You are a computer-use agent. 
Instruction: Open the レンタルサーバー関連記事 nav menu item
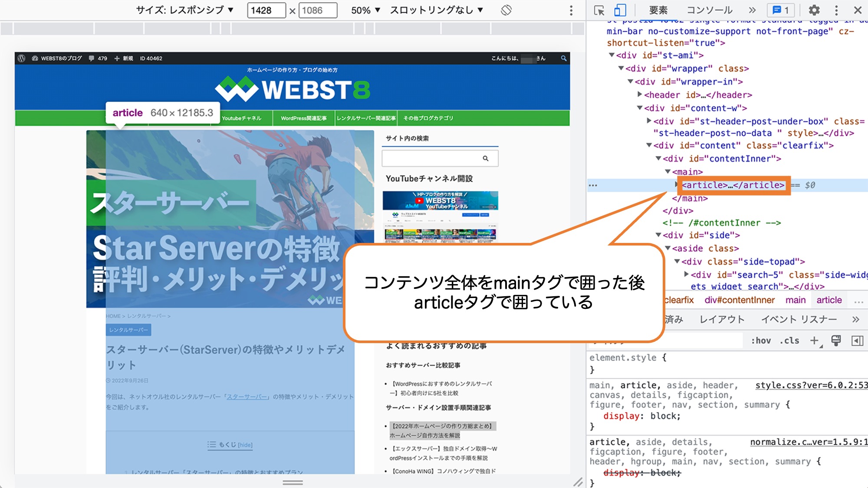click(366, 118)
